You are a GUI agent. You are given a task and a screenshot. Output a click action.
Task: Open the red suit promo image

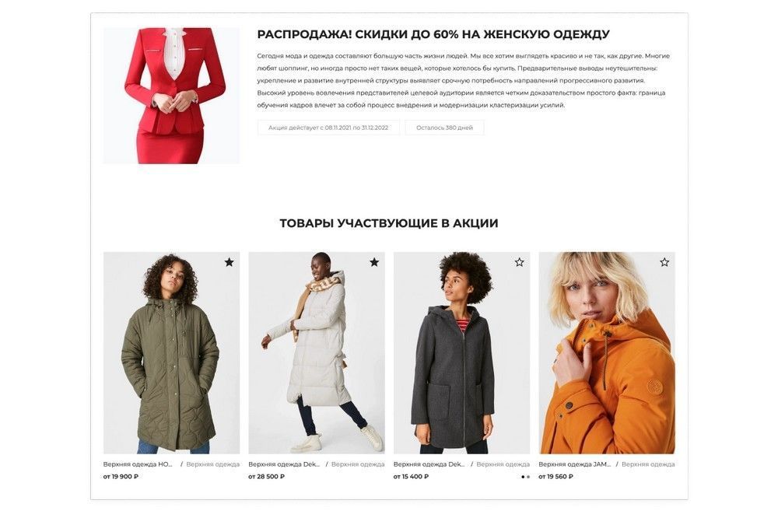[171, 96]
